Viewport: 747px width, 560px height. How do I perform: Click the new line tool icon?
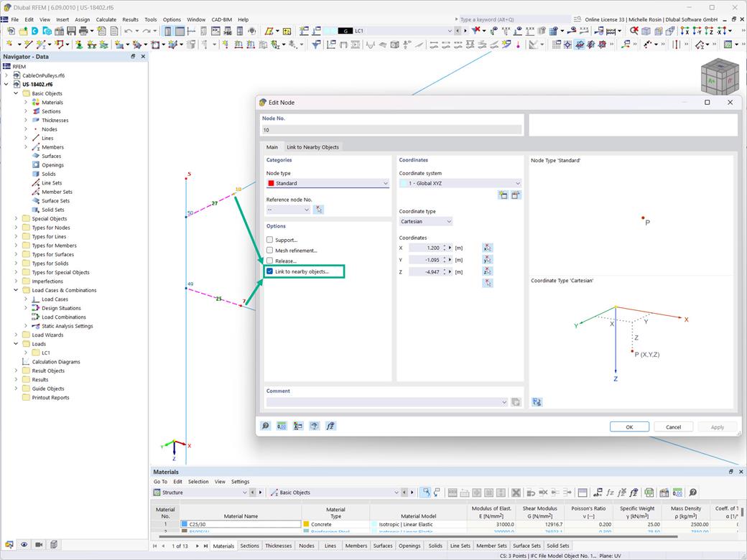pos(28,45)
